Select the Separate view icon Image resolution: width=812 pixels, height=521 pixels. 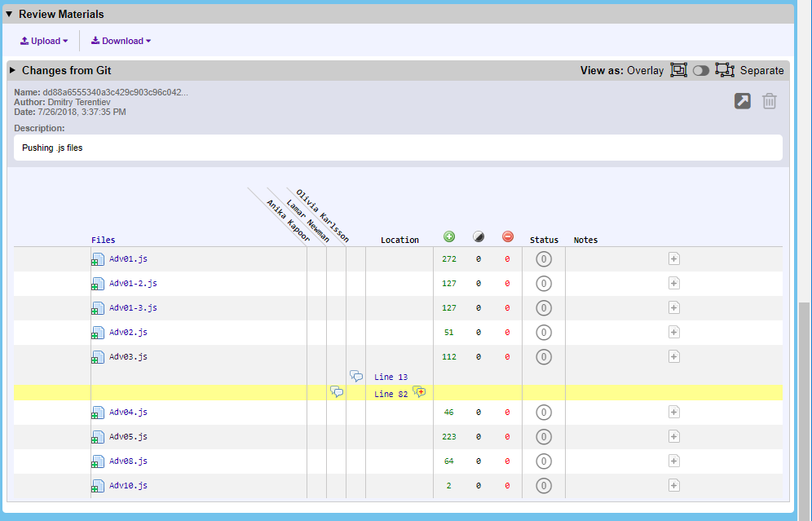pos(725,70)
